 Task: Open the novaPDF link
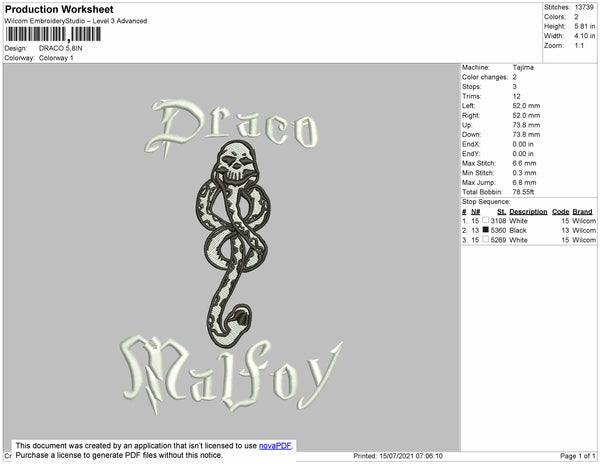click(275, 446)
